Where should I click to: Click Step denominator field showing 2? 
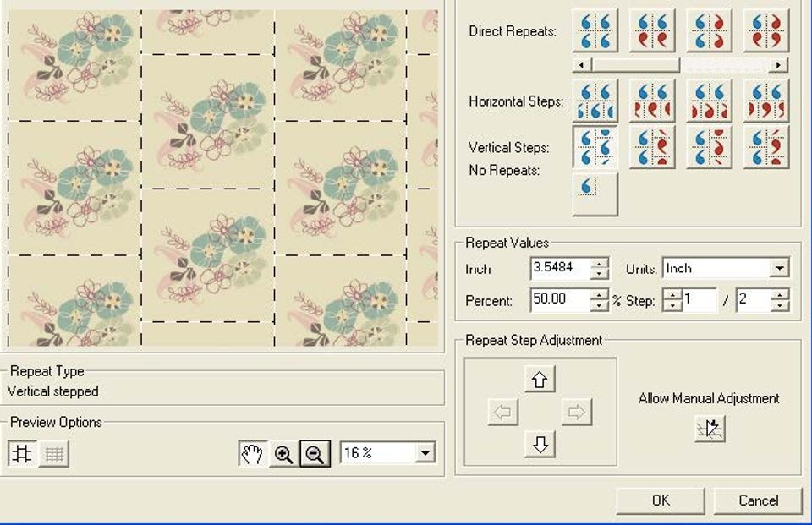pos(754,300)
